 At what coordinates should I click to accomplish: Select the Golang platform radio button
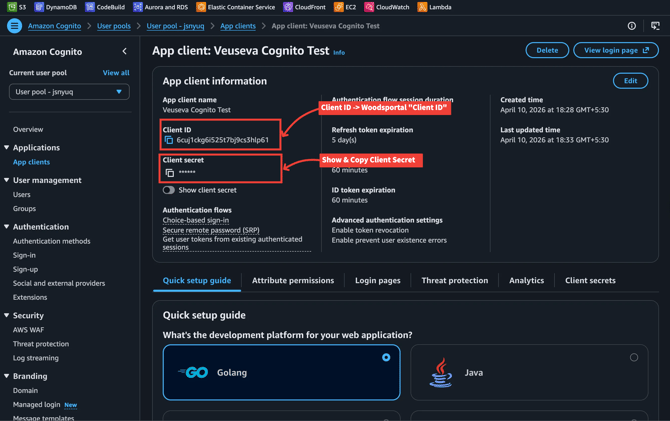[386, 357]
